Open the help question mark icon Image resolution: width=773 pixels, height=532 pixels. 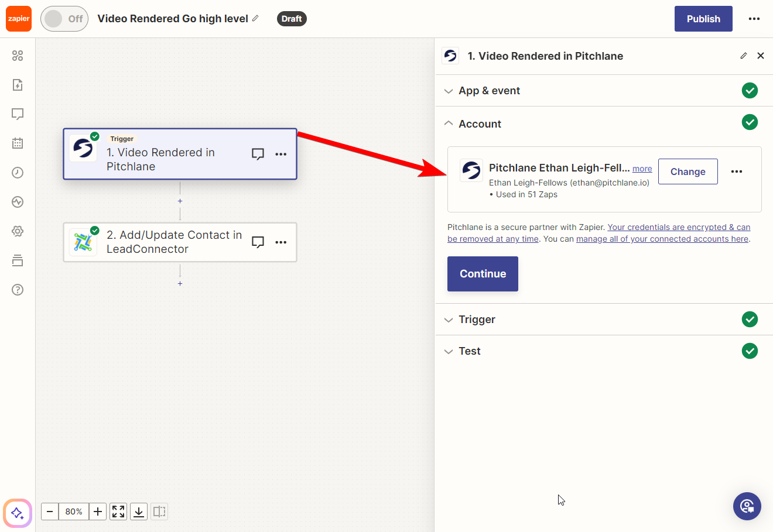(18, 290)
